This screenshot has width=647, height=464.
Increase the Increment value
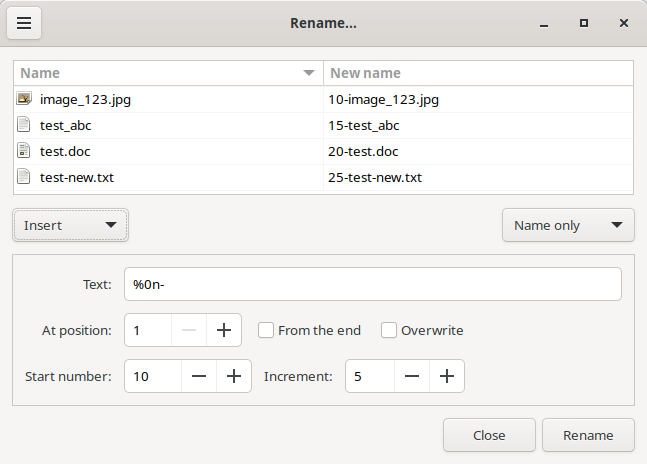click(446, 376)
